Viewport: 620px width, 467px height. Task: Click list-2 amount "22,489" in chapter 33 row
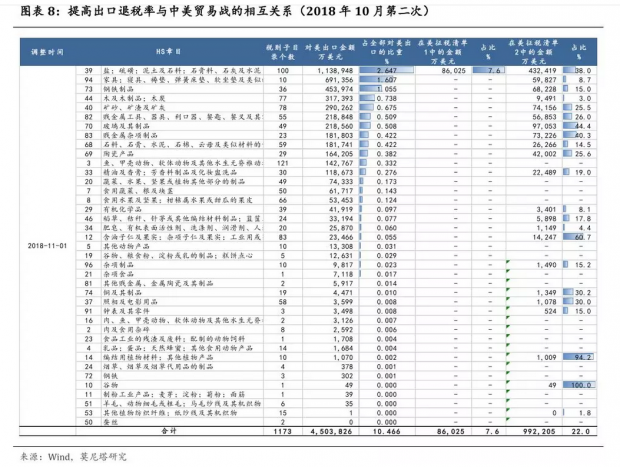(544, 172)
